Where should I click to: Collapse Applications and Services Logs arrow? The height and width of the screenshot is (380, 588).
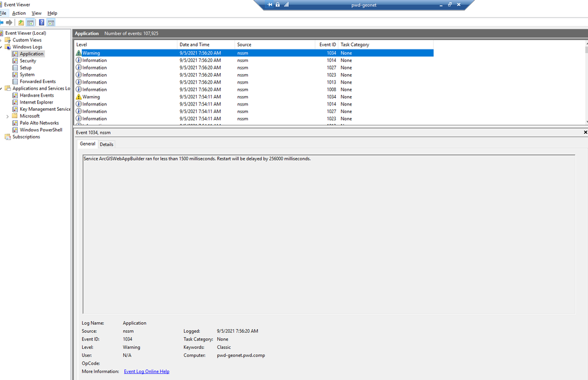tap(1, 88)
